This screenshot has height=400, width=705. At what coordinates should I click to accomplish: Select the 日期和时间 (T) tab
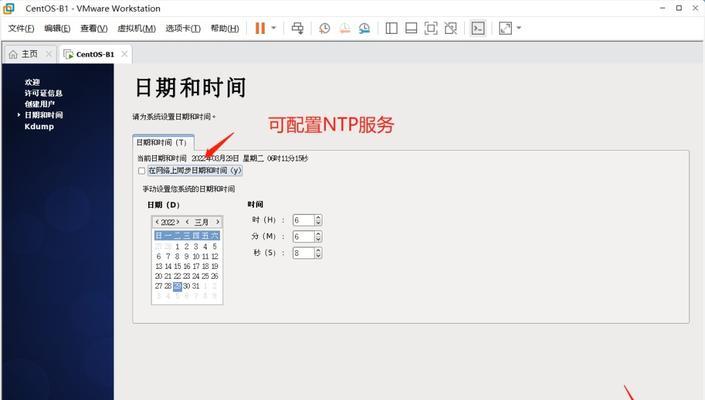coord(163,142)
